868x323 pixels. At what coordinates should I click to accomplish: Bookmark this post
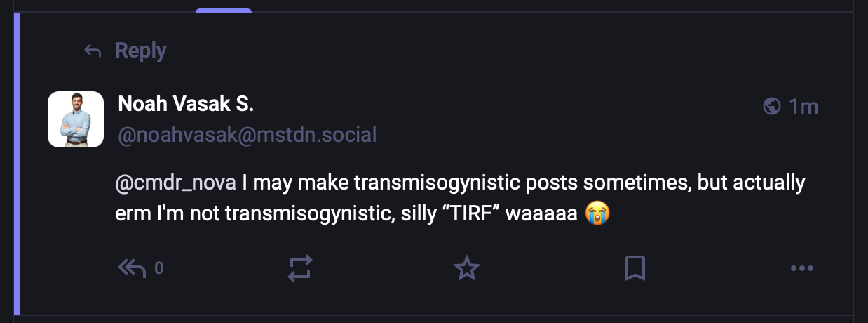635,268
